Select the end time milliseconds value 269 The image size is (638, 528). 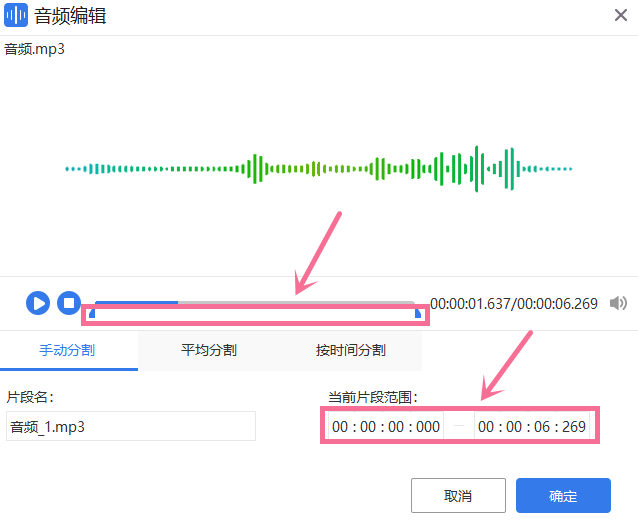click(x=574, y=427)
